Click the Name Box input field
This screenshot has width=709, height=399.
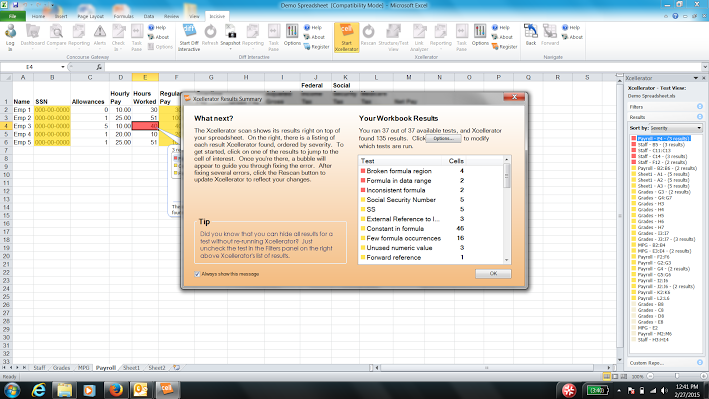pyautogui.click(x=29, y=67)
